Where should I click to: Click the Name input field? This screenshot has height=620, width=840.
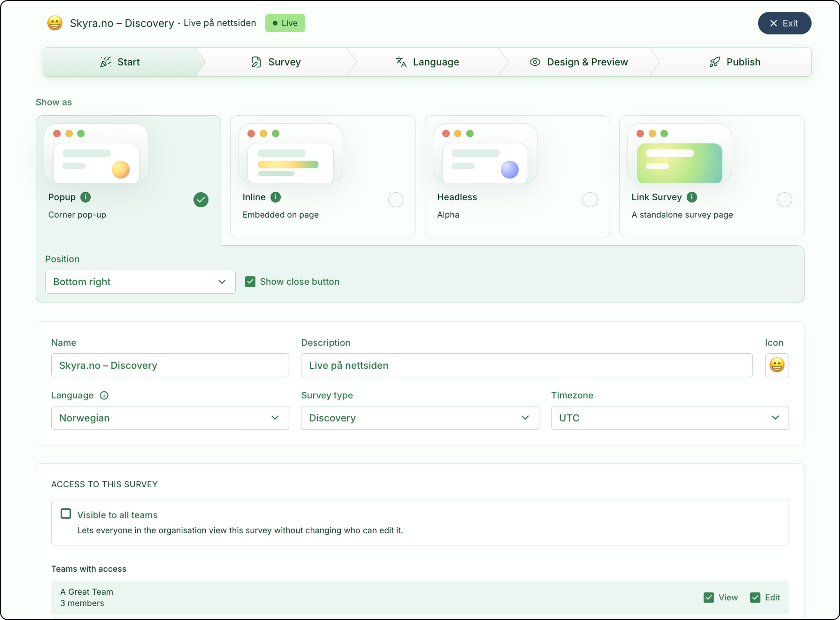pos(170,365)
